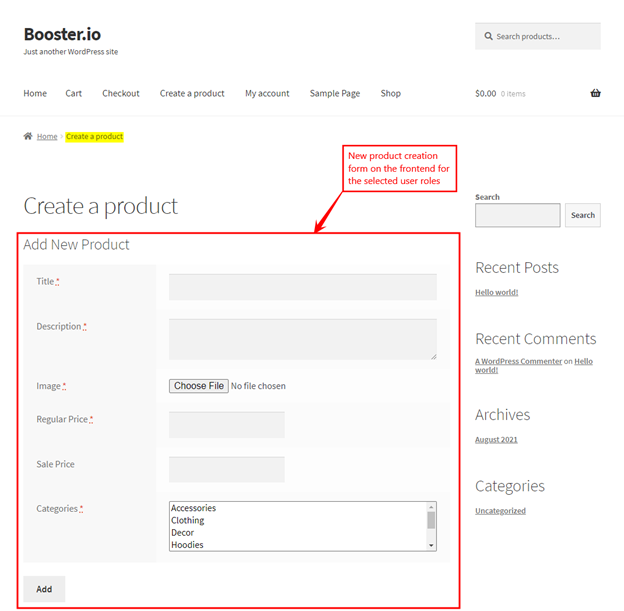Click the 'Regular Price' field label

(x=62, y=420)
